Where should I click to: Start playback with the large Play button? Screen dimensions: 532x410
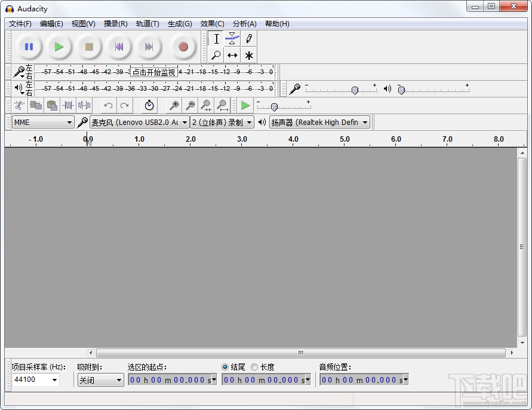pyautogui.click(x=59, y=47)
